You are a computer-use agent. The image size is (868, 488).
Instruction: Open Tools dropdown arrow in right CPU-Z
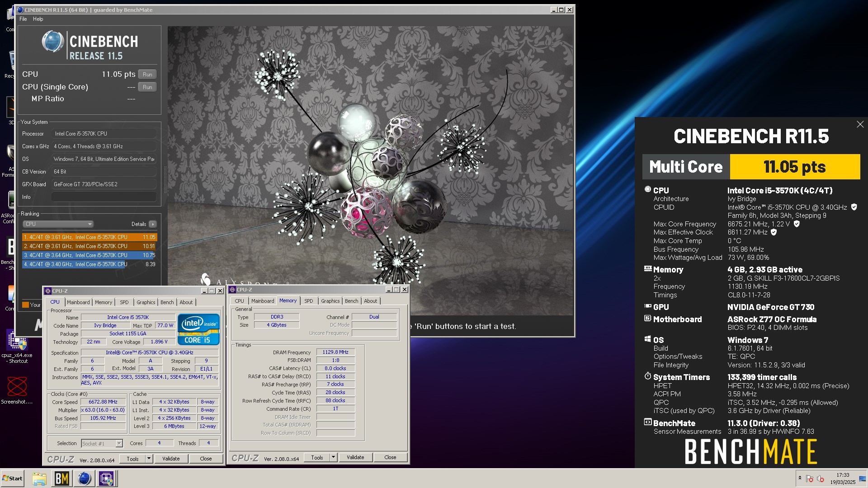click(333, 457)
